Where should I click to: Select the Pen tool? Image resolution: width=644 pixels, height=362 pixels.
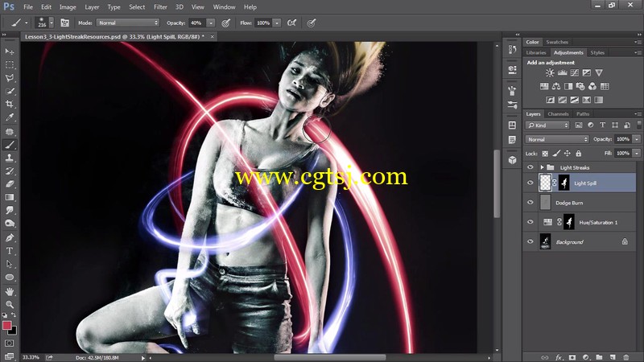10,237
